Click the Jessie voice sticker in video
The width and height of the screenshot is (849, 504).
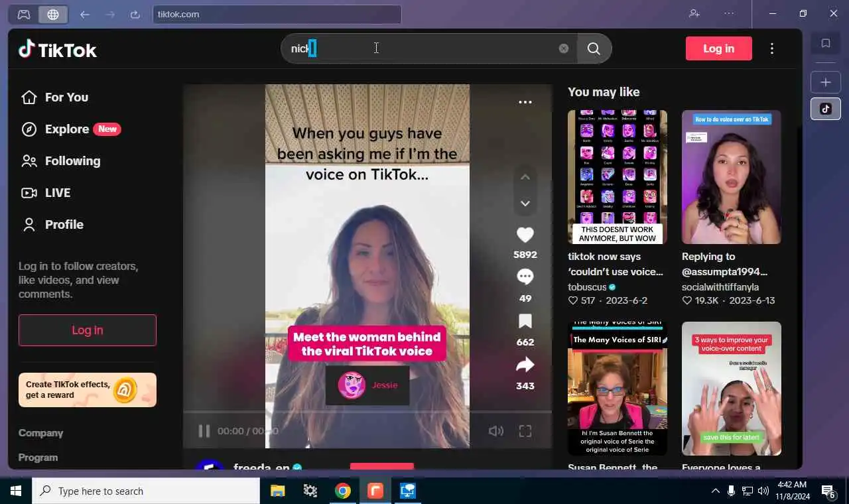[x=367, y=385]
